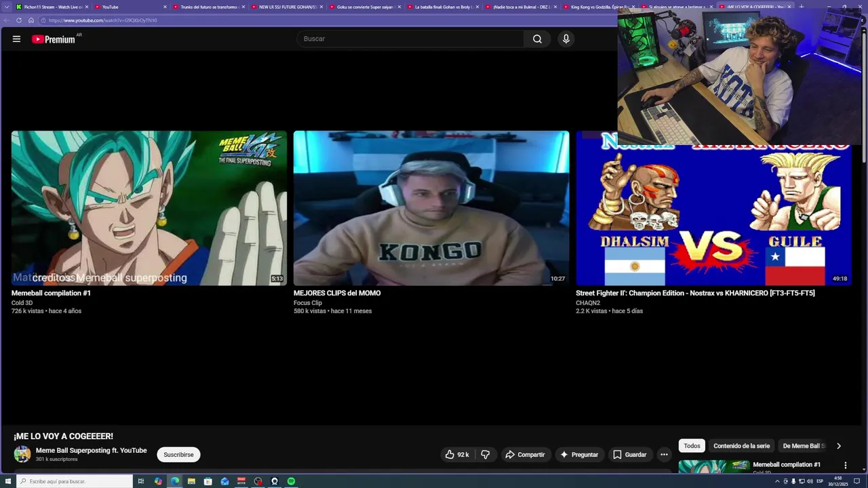Switch to Trunks del futuro tab
The height and width of the screenshot is (488, 868).
click(209, 7)
